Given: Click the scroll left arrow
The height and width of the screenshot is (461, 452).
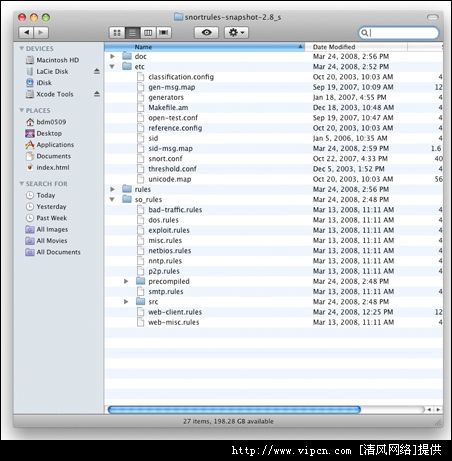Looking at the screenshot, I should 429,410.
